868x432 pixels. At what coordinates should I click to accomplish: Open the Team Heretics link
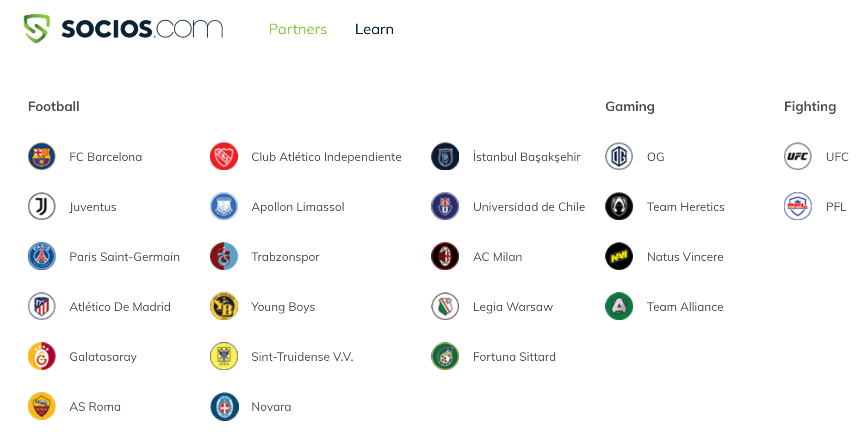[x=685, y=207]
